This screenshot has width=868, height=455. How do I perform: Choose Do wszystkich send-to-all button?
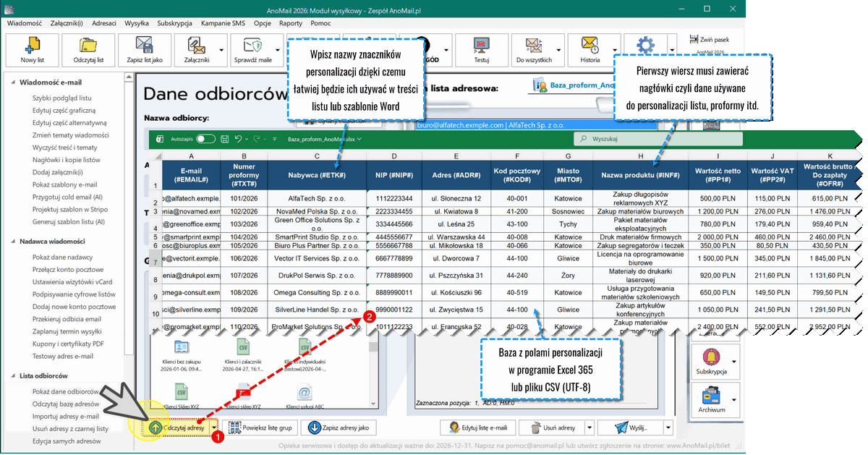534,50
